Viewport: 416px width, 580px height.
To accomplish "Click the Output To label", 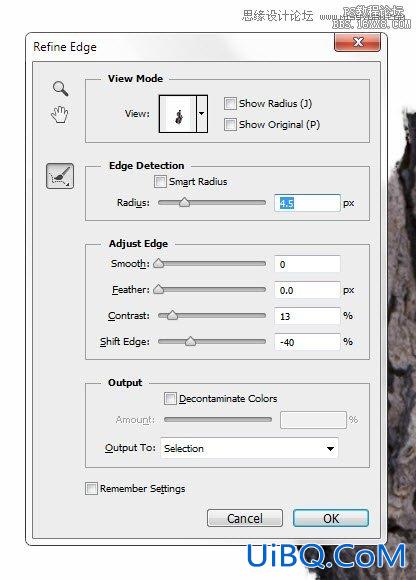I will click(130, 448).
